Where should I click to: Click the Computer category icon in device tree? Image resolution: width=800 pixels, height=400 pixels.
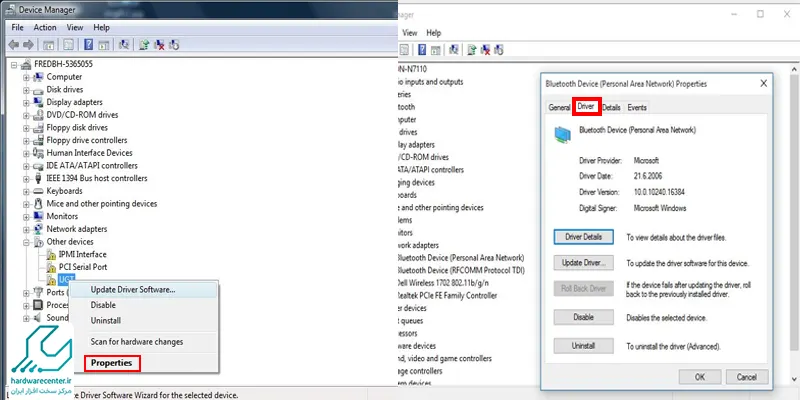(x=38, y=77)
